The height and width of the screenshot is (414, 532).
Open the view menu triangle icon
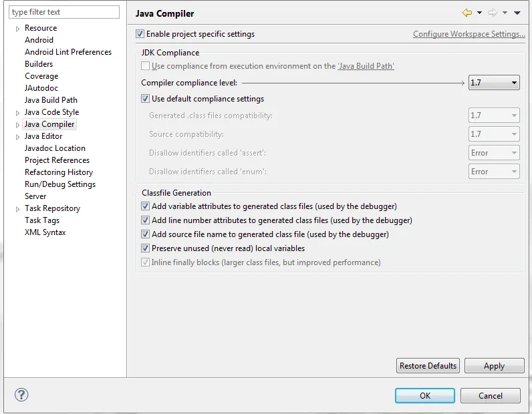click(x=517, y=13)
